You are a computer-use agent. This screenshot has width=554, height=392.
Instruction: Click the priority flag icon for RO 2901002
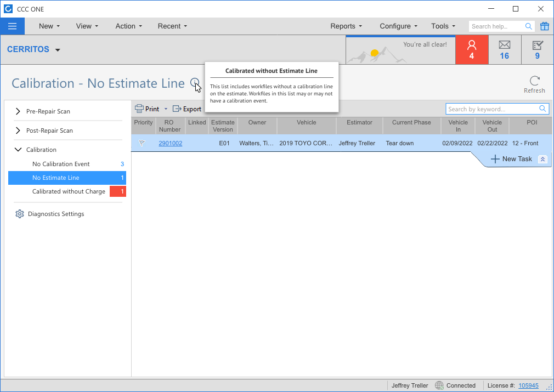click(142, 143)
